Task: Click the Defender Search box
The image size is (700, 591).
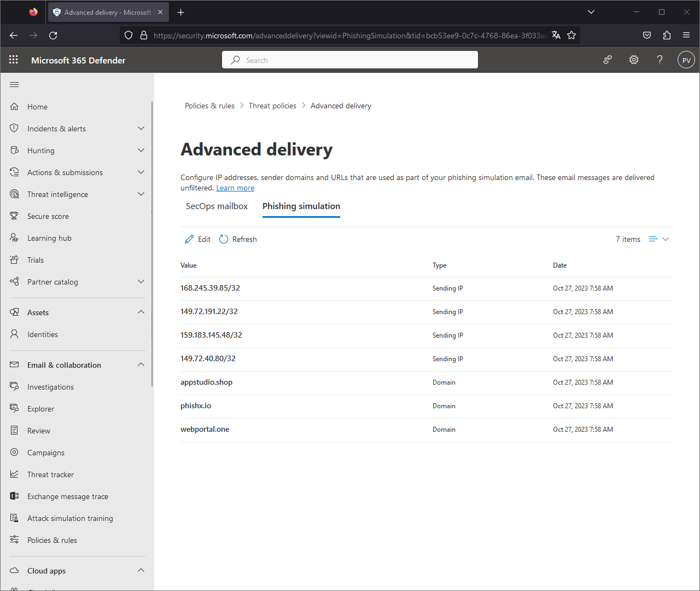Action: pyautogui.click(x=350, y=60)
